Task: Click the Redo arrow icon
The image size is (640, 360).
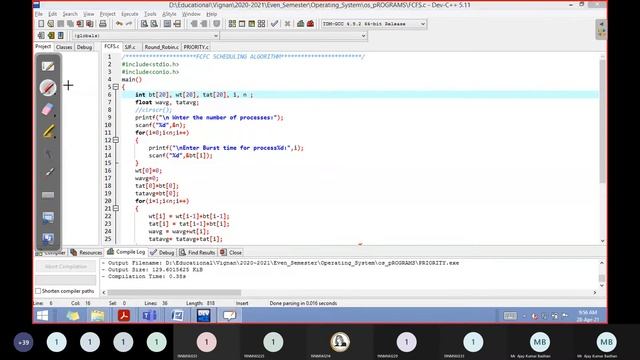Action: [x=129, y=24]
